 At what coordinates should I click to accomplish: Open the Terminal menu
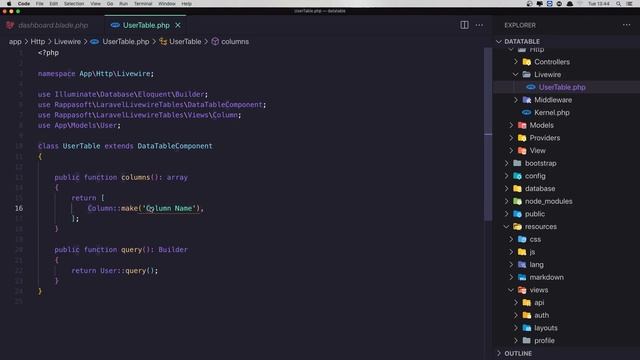(x=143, y=4)
